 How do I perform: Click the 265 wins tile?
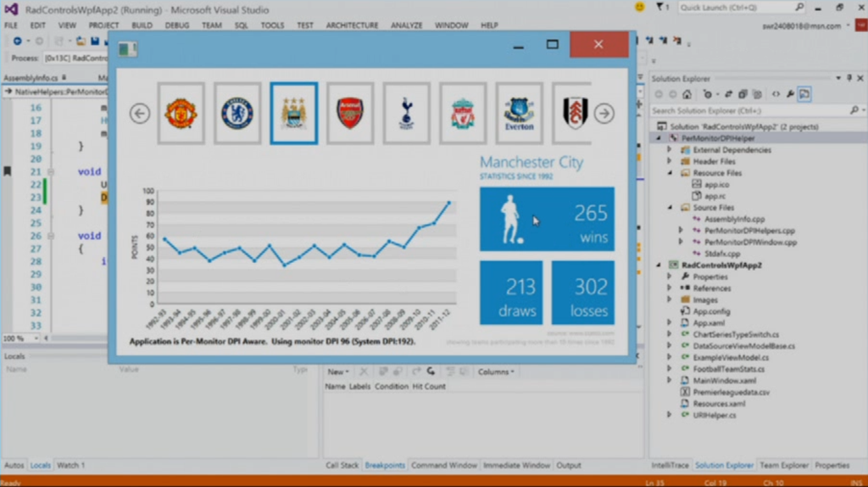tap(547, 219)
